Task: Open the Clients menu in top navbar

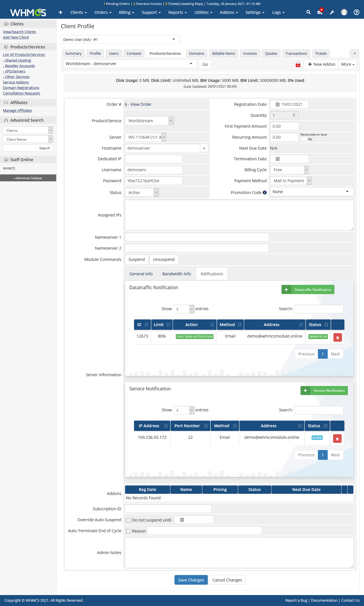Action: click(78, 12)
